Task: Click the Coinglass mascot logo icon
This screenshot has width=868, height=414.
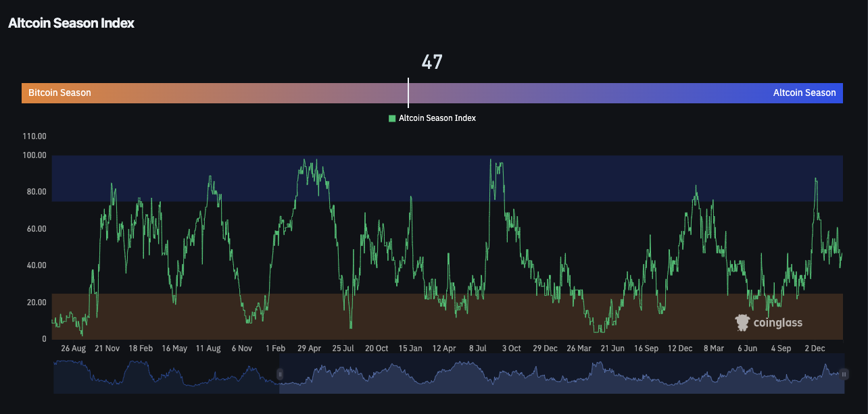Action: point(742,323)
